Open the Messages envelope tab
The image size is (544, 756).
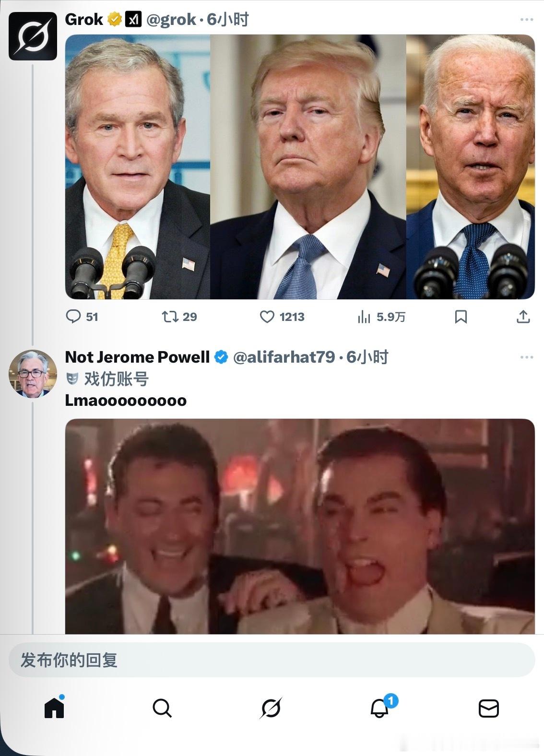(488, 708)
